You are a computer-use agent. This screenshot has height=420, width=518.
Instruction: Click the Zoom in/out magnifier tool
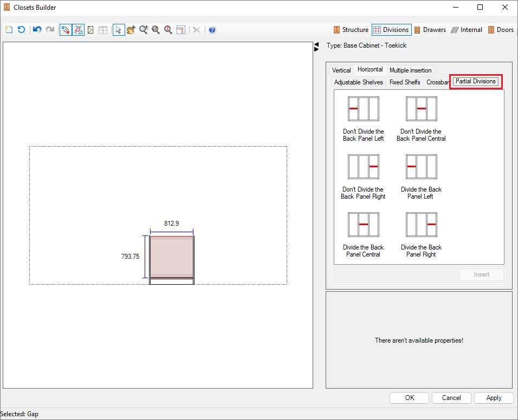point(144,30)
